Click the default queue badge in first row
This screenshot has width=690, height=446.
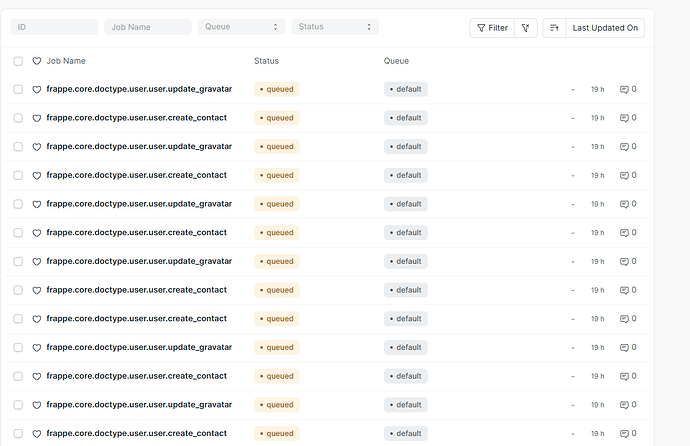pyautogui.click(x=406, y=89)
